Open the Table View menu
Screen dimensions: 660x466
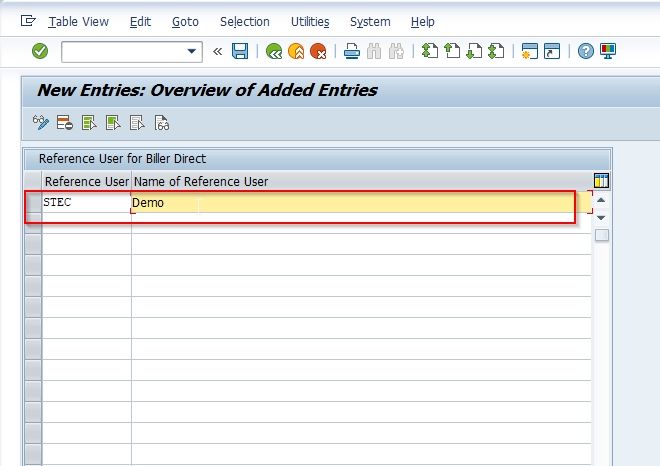pyautogui.click(x=79, y=21)
